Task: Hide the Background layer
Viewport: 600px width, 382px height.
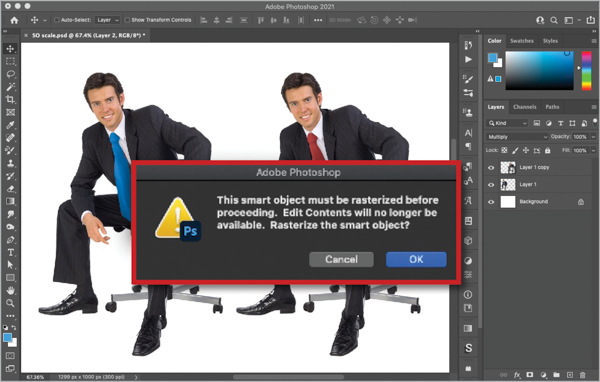Action: [491, 202]
